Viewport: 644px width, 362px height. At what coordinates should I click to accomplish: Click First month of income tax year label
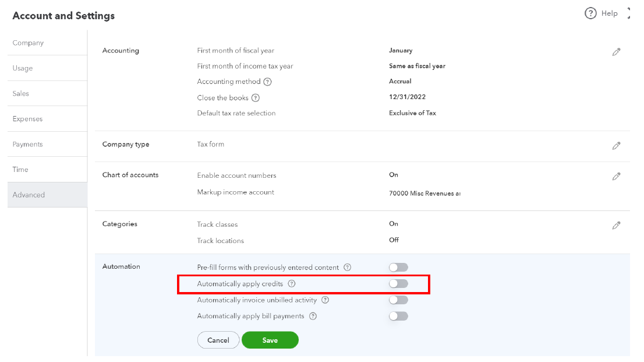(x=245, y=66)
